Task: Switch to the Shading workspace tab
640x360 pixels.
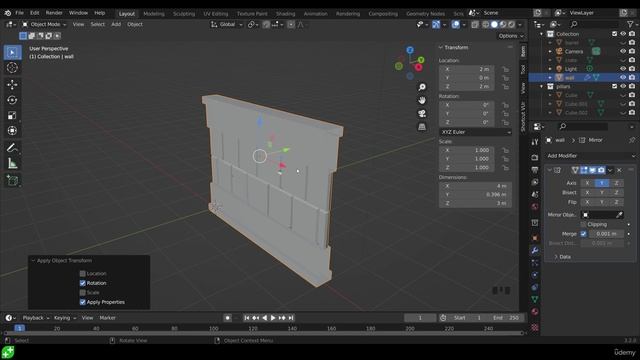Action: point(285,13)
